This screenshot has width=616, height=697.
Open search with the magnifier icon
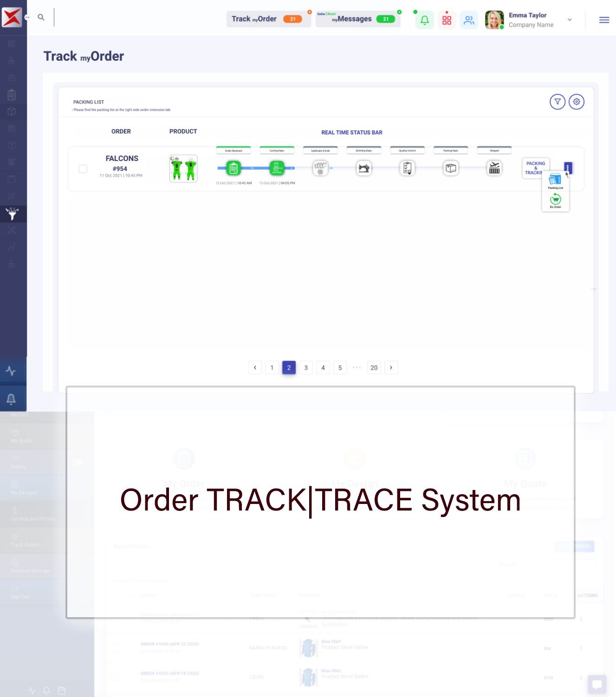point(41,17)
